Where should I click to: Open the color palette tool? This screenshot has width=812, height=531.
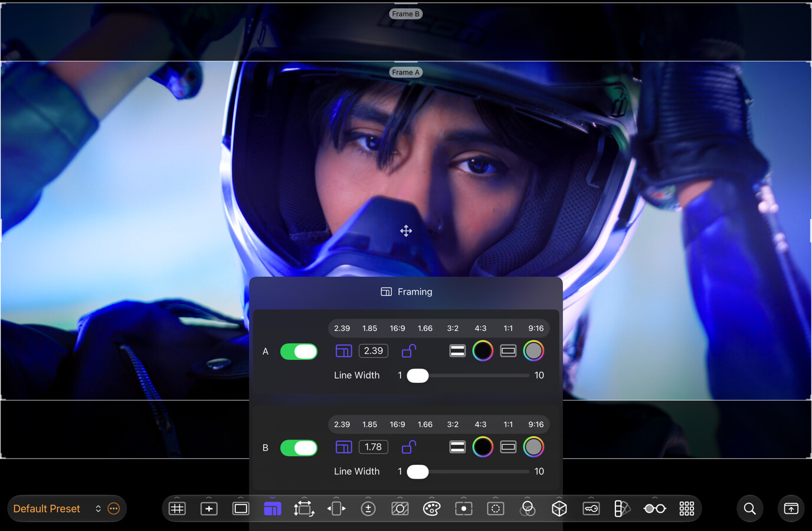[x=432, y=509]
